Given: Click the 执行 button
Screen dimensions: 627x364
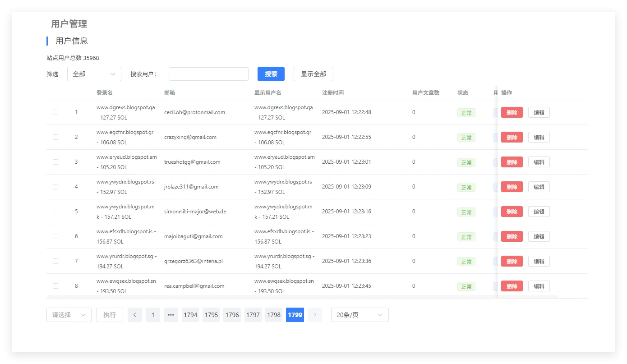Looking at the screenshot, I should (x=109, y=315).
